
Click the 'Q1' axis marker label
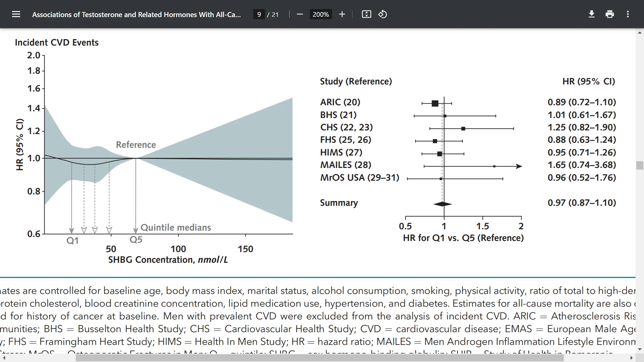click(x=72, y=241)
